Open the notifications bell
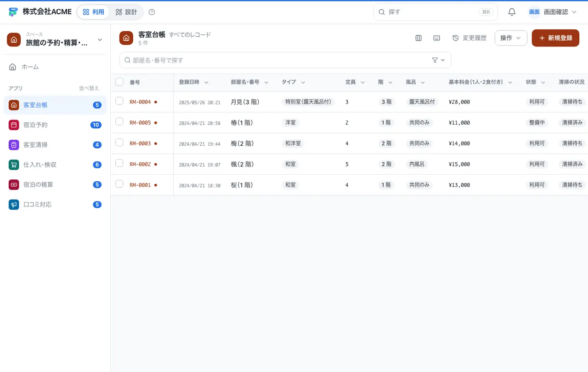The image size is (588, 372). (512, 12)
